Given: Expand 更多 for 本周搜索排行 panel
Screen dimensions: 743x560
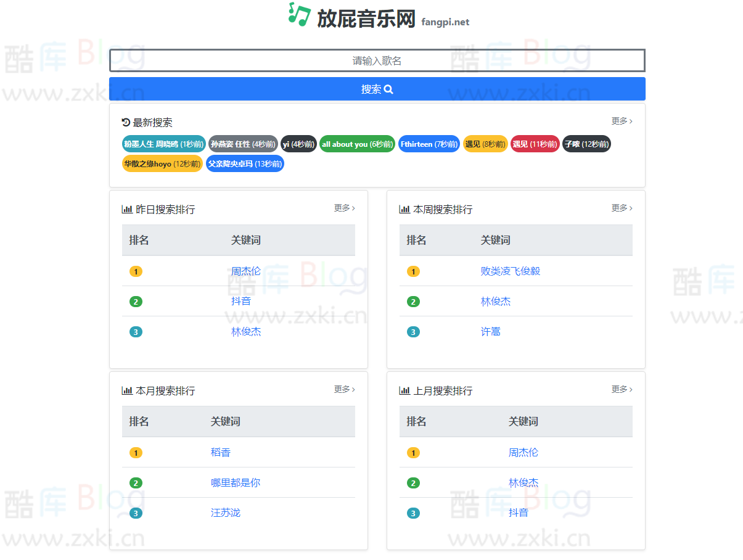Looking at the screenshot, I should point(622,208).
